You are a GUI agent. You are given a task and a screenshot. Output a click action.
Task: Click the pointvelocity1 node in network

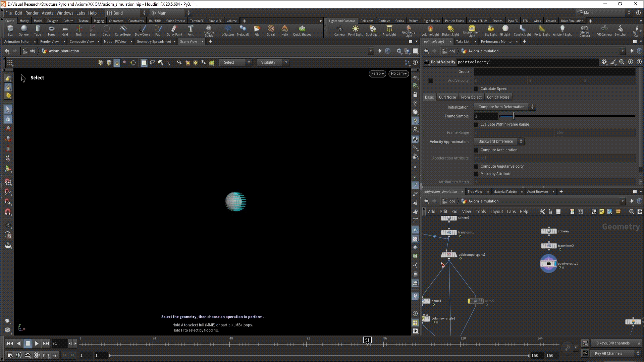click(x=548, y=264)
